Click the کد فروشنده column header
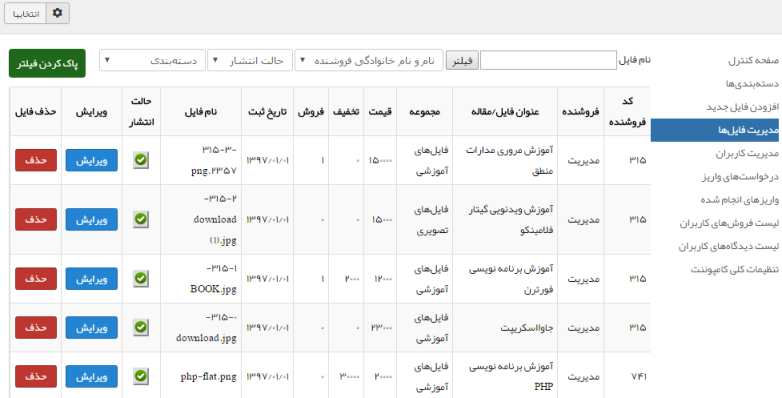This screenshot has height=398, width=782. 627,111
